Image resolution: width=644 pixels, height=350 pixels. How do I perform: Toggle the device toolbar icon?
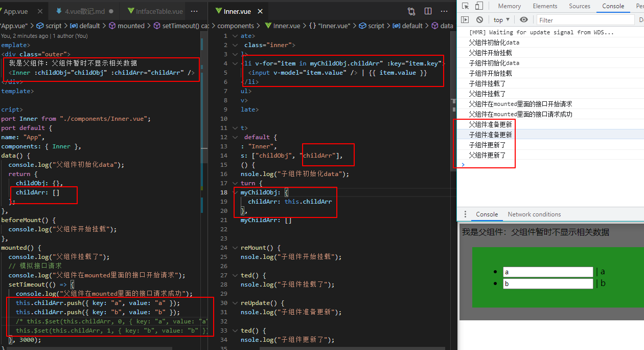click(479, 6)
